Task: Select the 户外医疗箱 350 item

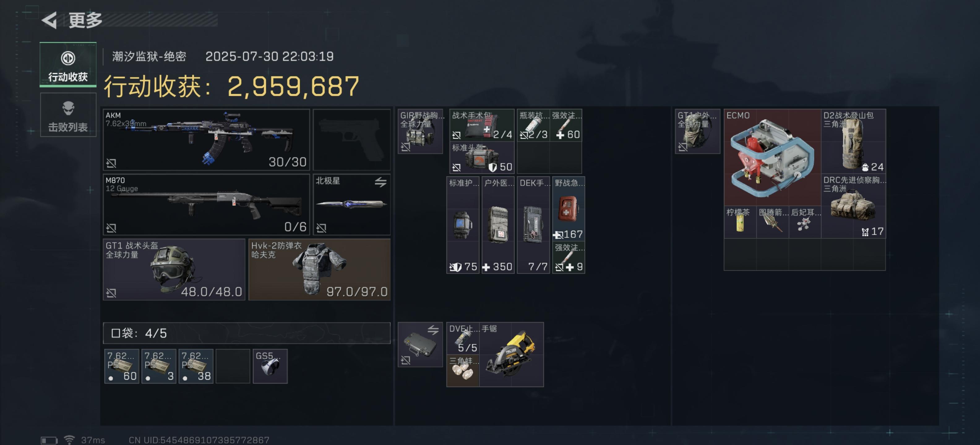Action: (498, 225)
